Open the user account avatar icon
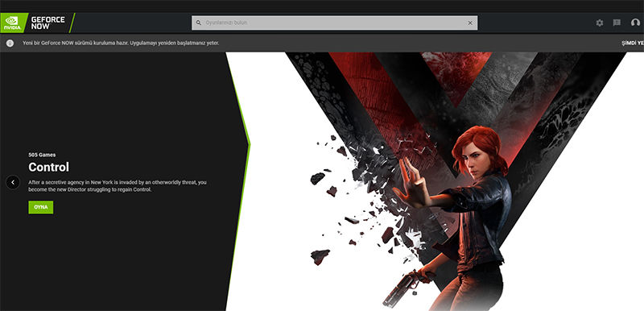This screenshot has height=311, width=644. [x=635, y=23]
